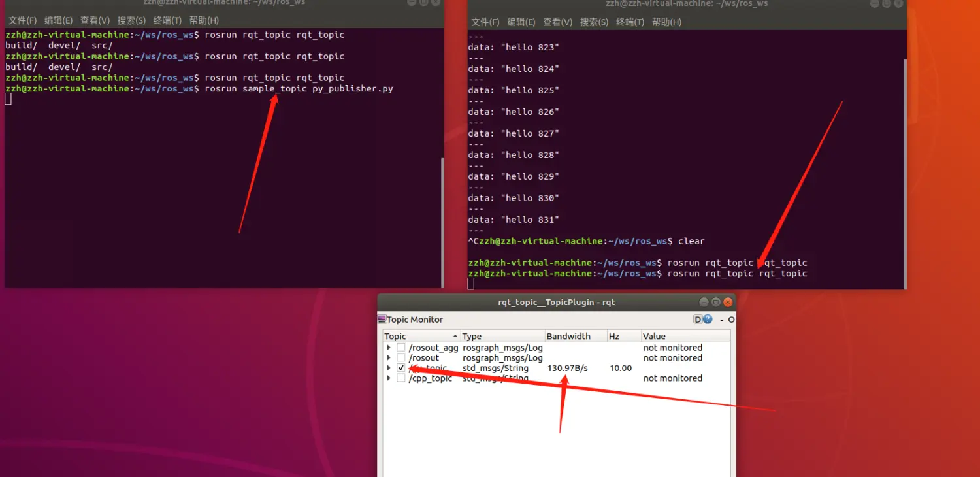Click the 'clear' command in right terminal
The image size is (980, 477).
click(x=691, y=241)
